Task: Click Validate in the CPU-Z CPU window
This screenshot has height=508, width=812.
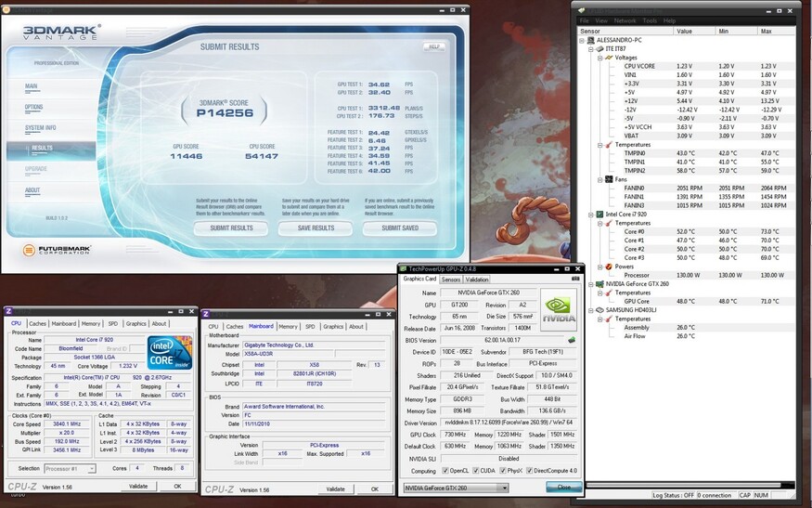Action: pyautogui.click(x=138, y=487)
